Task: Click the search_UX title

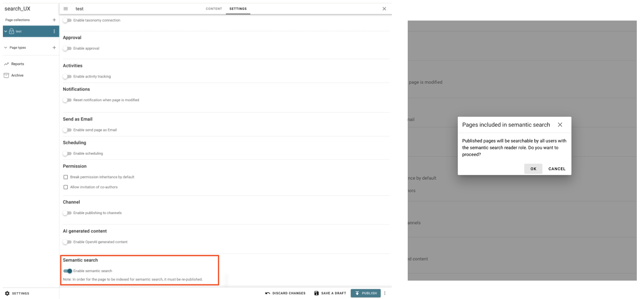Action: point(17,9)
